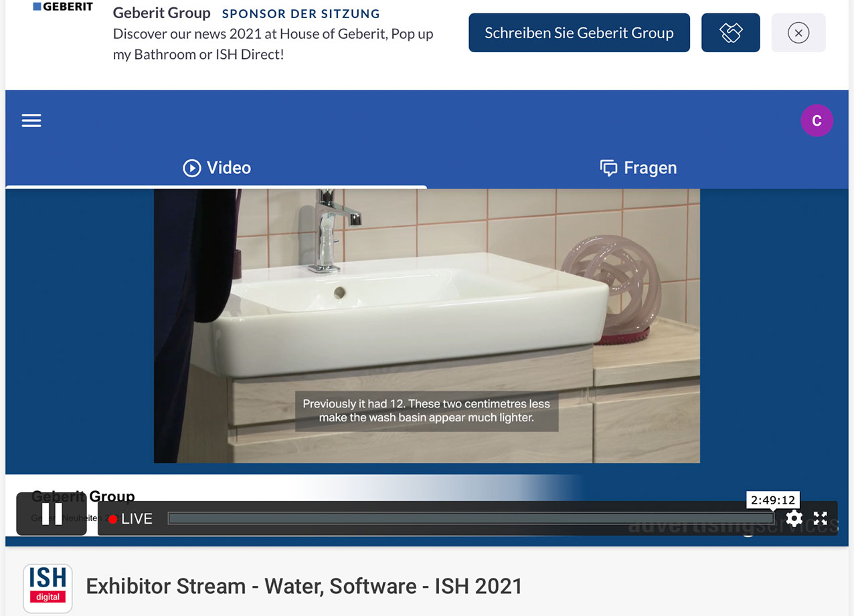Click the purple user avatar C
Screen dimensions: 854x616
(817, 121)
